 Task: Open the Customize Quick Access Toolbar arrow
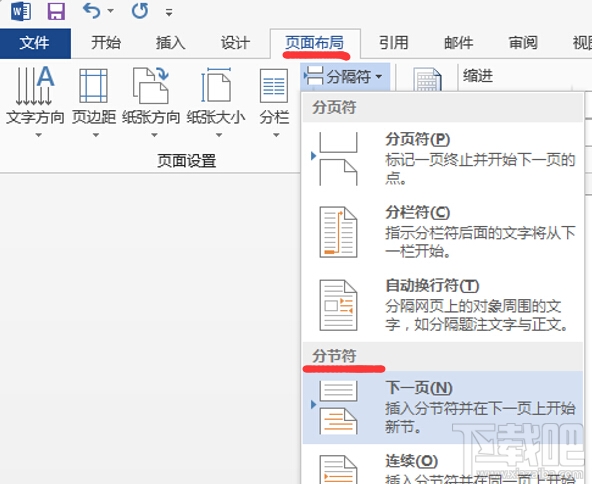click(x=169, y=12)
